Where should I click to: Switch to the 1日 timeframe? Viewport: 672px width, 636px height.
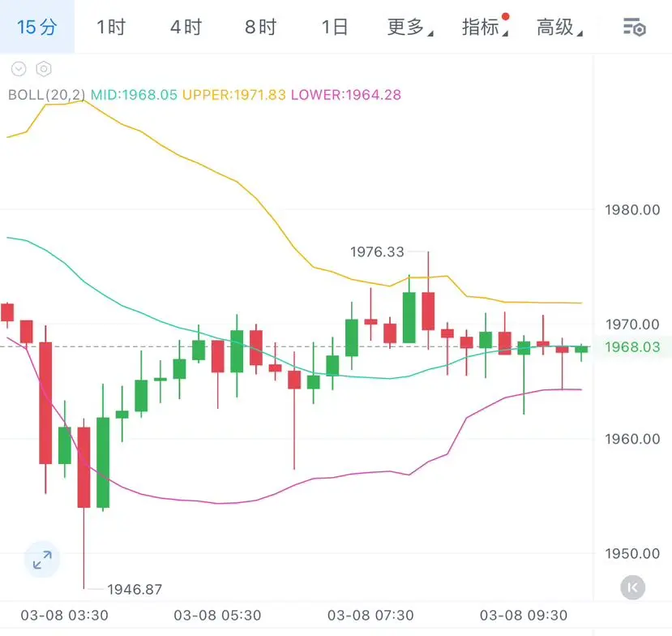[335, 27]
